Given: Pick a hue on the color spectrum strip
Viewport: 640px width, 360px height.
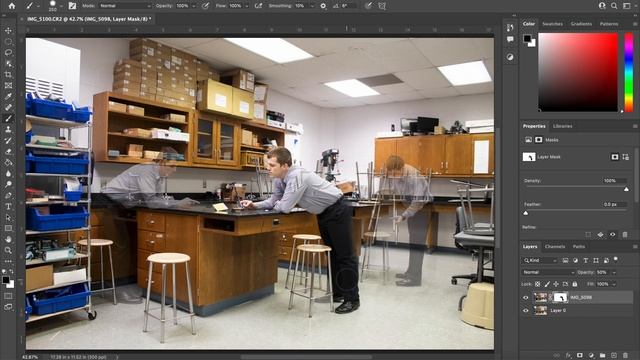Looking at the screenshot, I should (629, 72).
